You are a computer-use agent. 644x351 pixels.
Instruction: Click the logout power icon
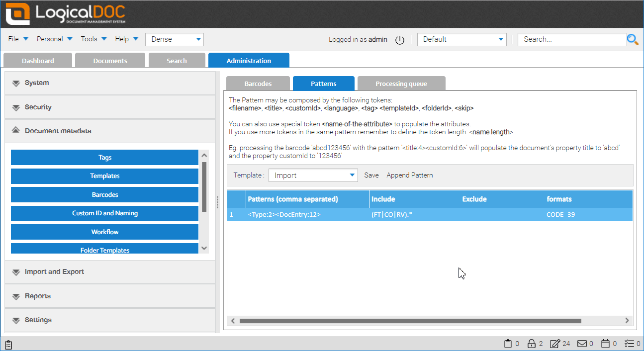click(400, 40)
